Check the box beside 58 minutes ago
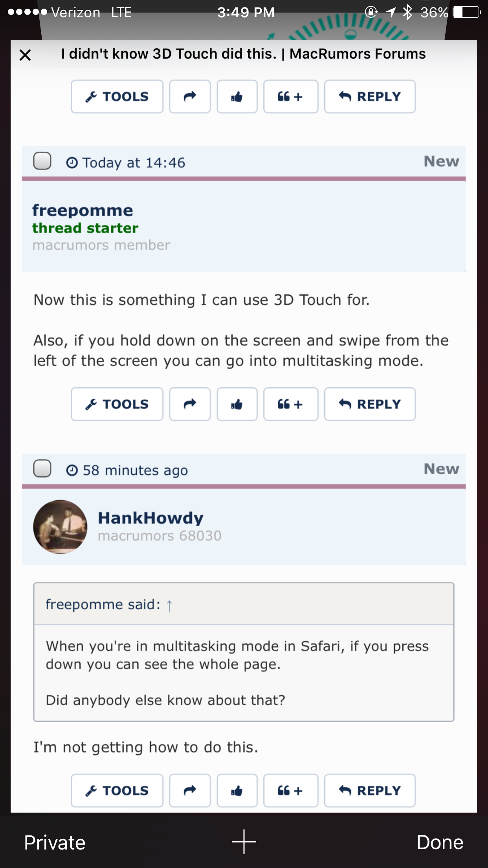 click(x=42, y=469)
